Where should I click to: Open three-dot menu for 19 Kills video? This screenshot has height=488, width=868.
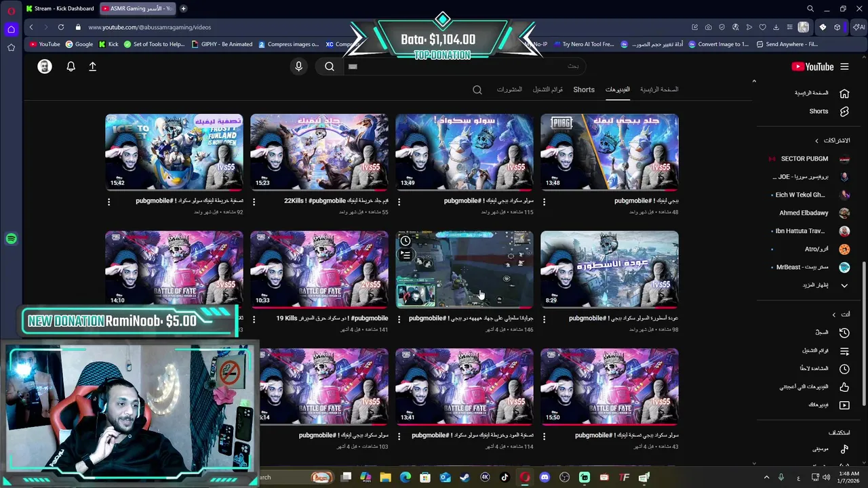[x=254, y=319]
